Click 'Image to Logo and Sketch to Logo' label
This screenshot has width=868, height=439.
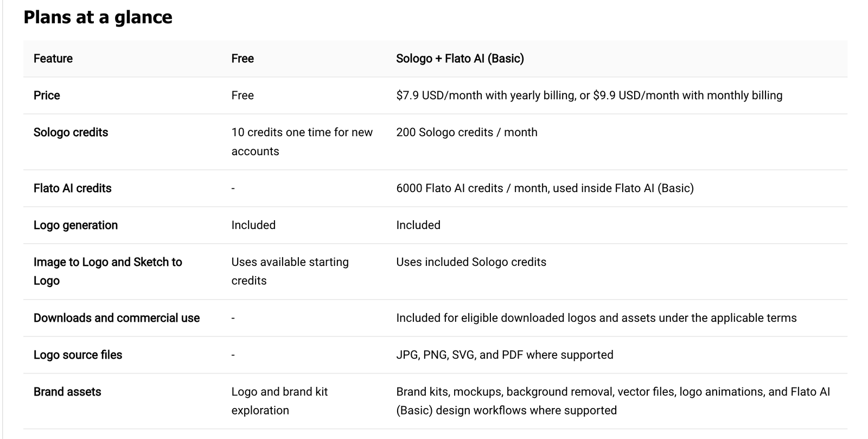point(108,271)
